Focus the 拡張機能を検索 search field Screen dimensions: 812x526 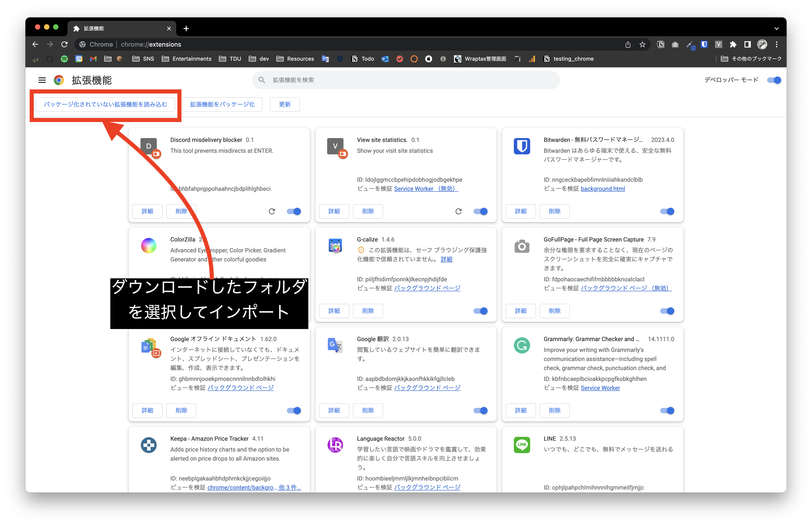(406, 80)
